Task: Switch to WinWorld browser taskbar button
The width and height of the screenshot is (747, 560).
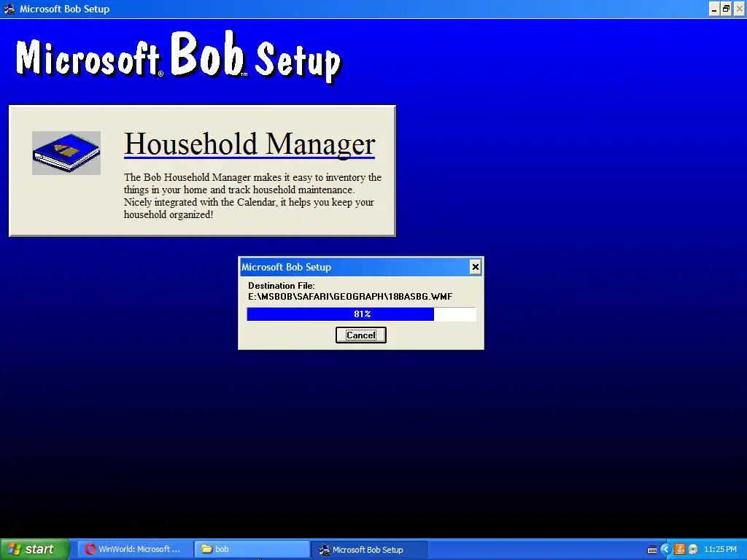Action: (135, 549)
